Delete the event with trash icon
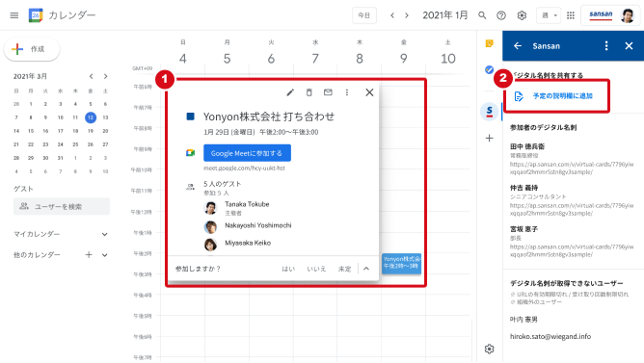This screenshot has width=644, height=363. click(309, 92)
